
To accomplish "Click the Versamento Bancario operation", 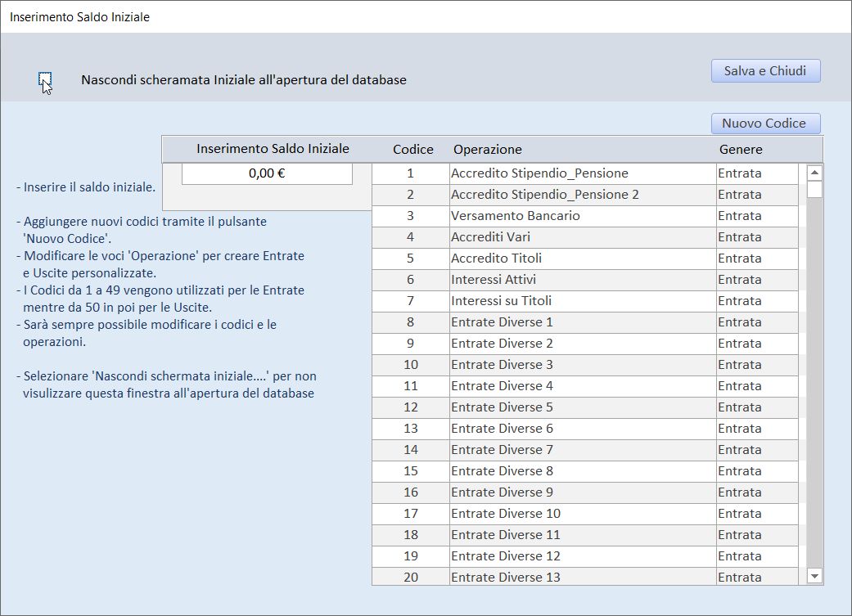I will click(583, 216).
